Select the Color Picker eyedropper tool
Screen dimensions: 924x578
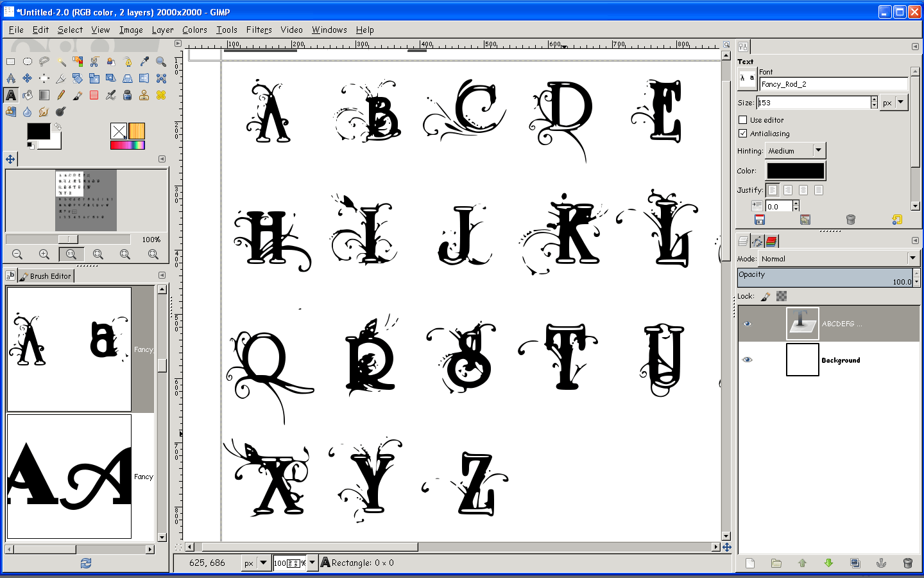(144, 62)
